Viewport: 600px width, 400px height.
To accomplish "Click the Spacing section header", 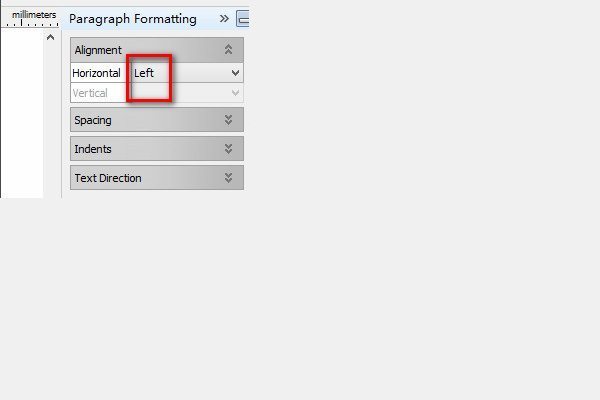I will pos(157,120).
